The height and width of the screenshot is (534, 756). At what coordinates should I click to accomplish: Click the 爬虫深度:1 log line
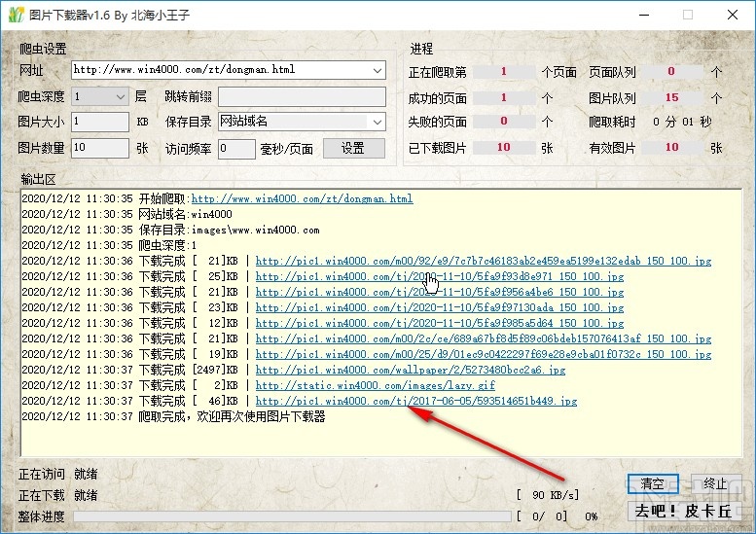109,245
